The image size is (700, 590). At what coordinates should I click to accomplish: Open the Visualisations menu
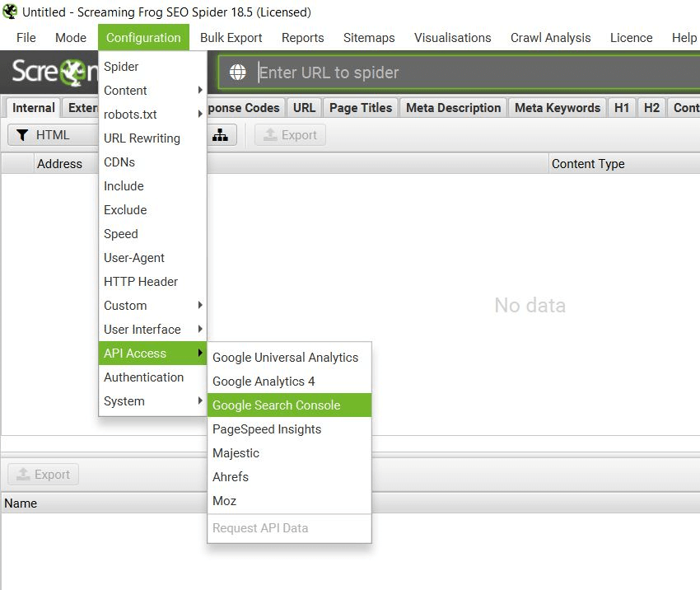[x=452, y=38]
